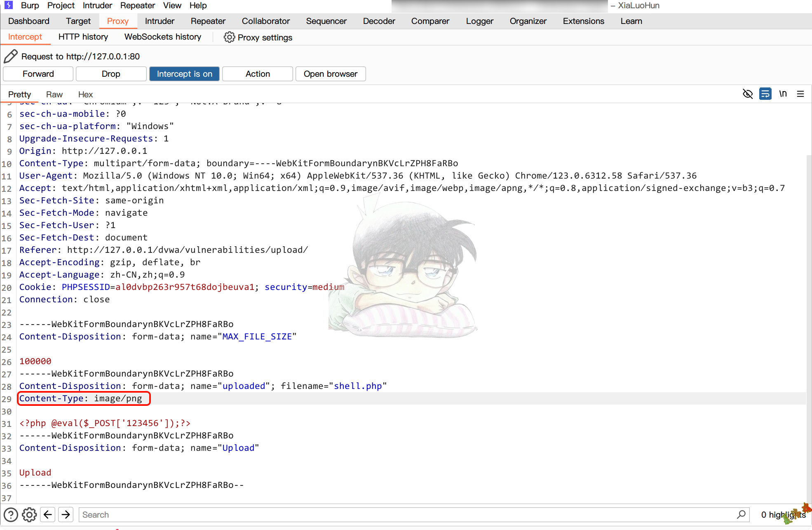
Task: Switch to the Raw view tab
Action: pos(54,94)
